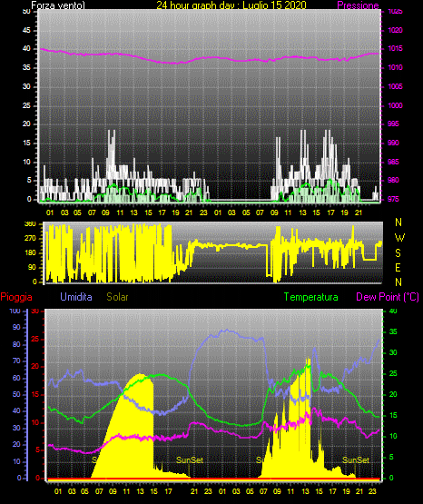Screen dimensions: 423x504
Task: Click "40" on the white wind speed axis
Action: [x=26, y=48]
